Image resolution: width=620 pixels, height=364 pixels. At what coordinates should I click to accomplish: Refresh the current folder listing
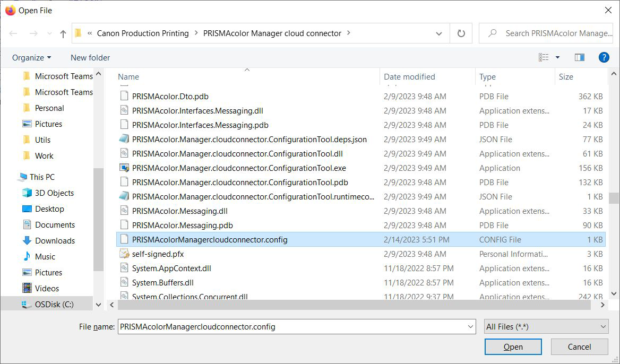[x=461, y=33]
